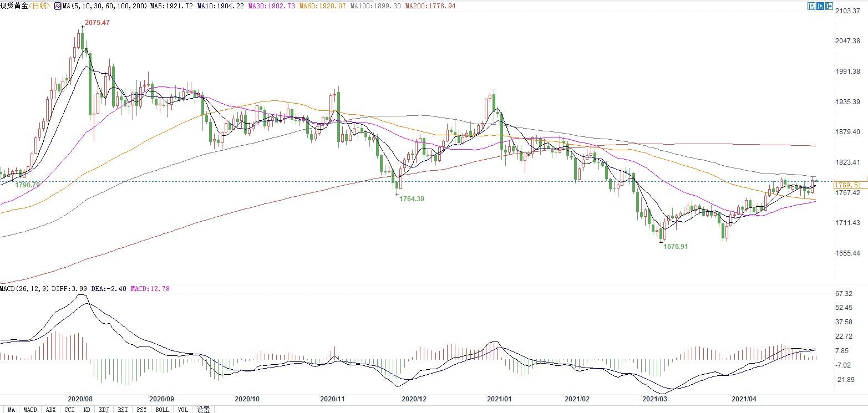
Task: Click the 1879.40 price axis label
Action: tap(848, 132)
